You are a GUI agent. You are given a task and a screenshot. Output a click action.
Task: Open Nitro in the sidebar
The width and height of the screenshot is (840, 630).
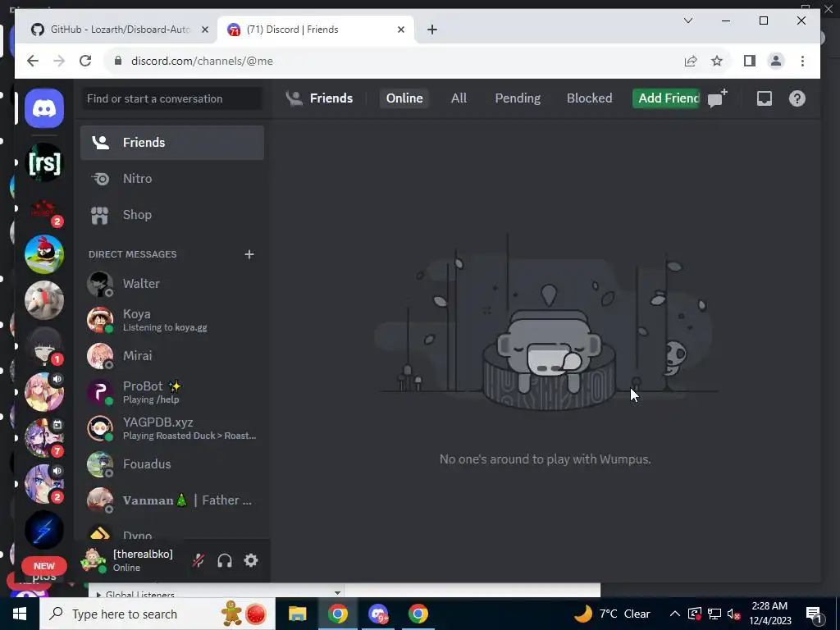[x=172, y=178]
